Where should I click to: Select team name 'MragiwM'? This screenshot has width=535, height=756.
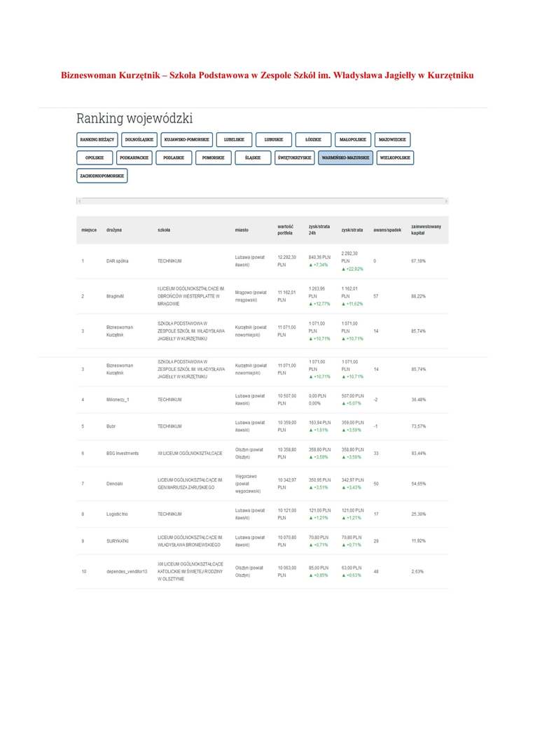tap(115, 296)
